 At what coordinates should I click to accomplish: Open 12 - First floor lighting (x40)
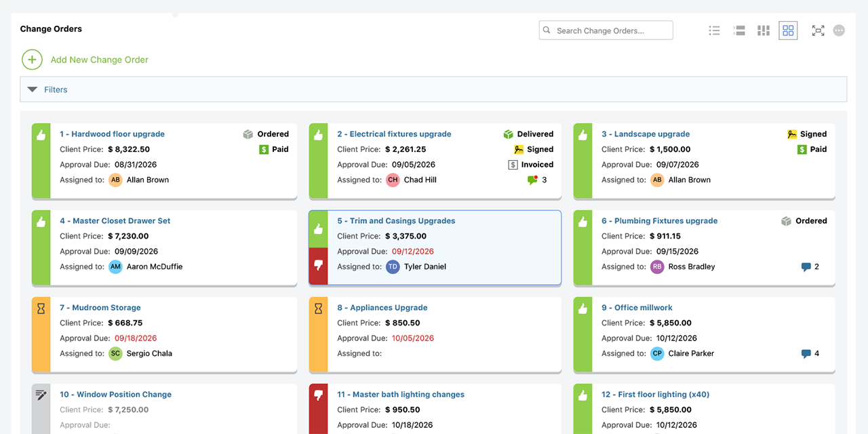click(x=656, y=395)
